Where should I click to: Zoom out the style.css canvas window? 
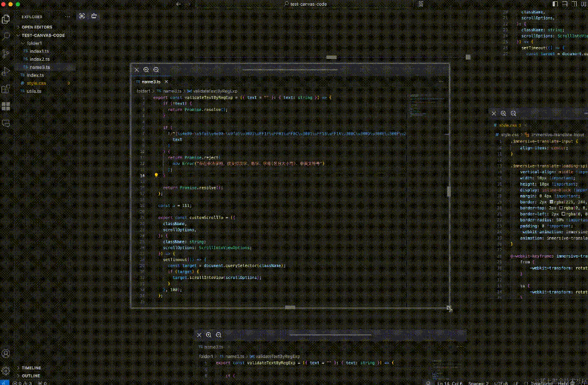(513, 113)
